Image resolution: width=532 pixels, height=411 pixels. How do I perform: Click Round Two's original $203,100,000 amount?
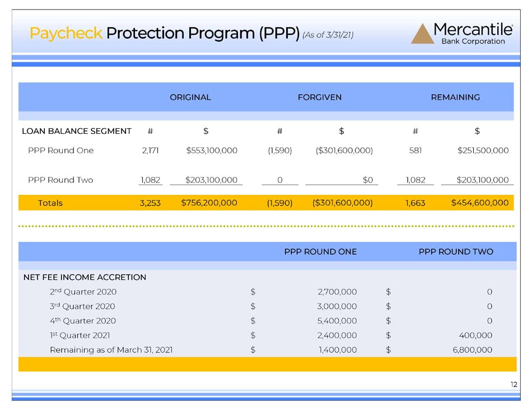coord(211,180)
